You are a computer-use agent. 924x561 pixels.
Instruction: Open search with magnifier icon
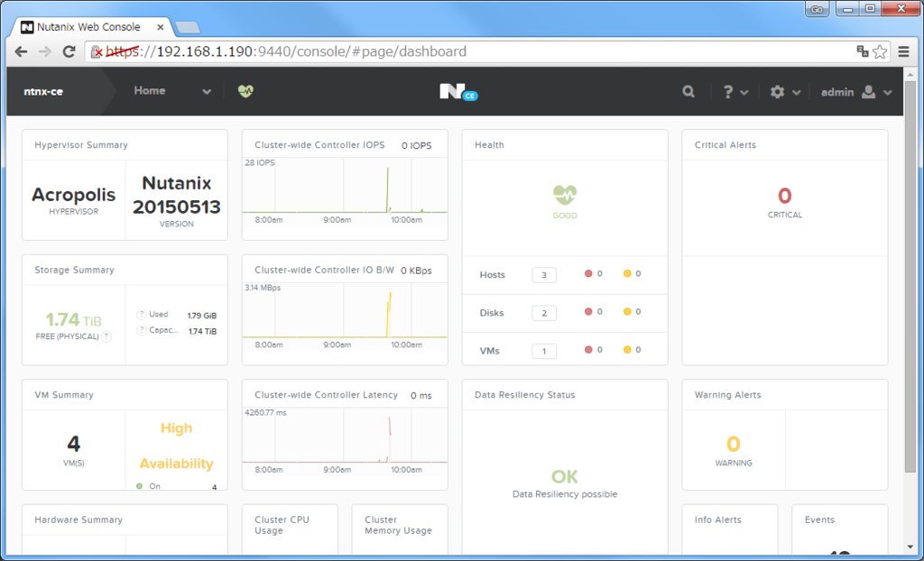688,91
